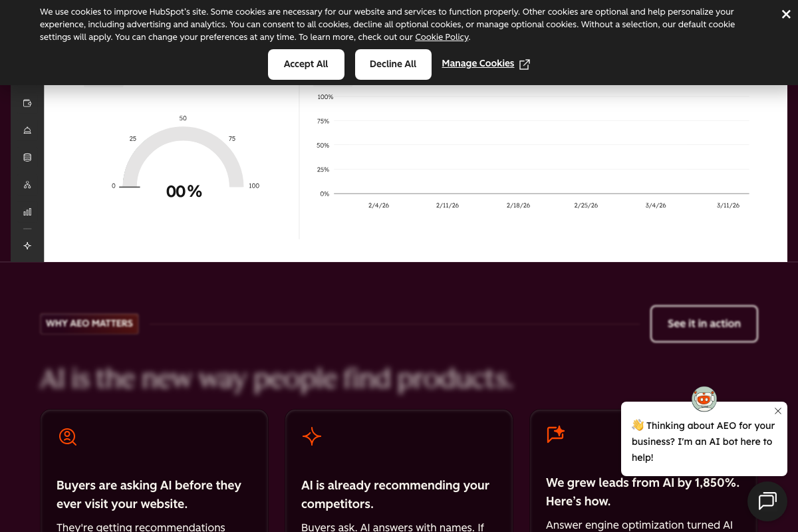Select the database icon in the left sidebar
This screenshot has height=532, width=798.
(27, 157)
